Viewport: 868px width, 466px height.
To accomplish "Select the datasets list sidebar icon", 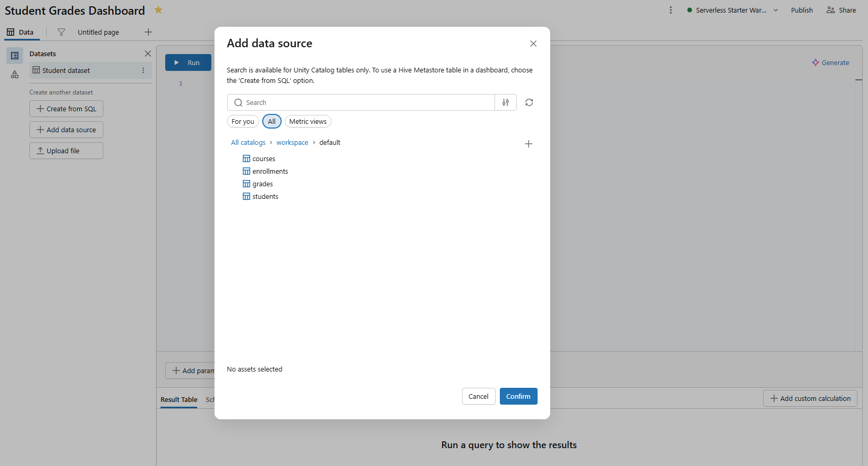I will click(x=15, y=56).
